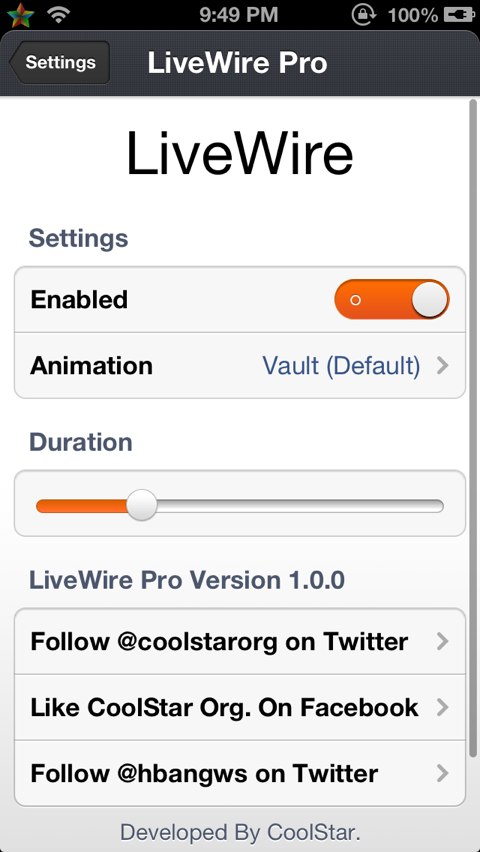Tap the LiveWire Pro navigation title
Viewport: 480px width, 852px height.
pyautogui.click(x=237, y=63)
